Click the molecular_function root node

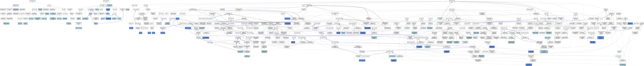coord(33,1)
